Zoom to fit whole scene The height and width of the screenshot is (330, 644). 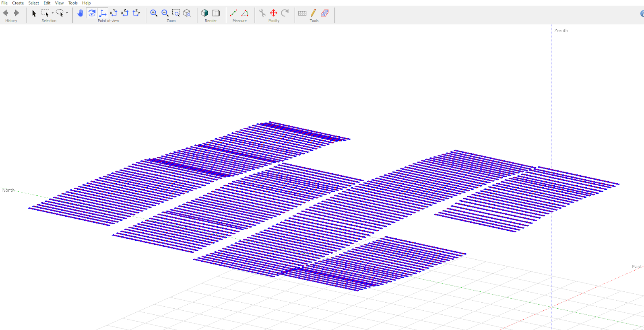[187, 13]
